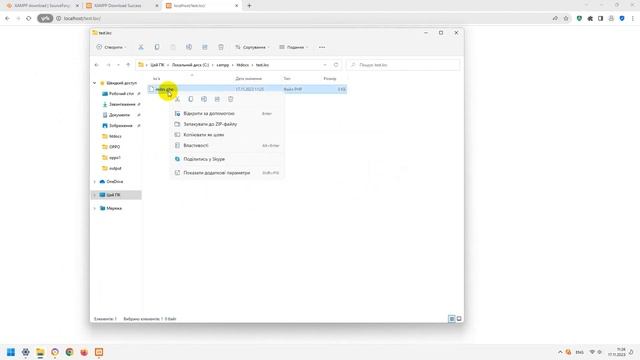The image size is (640, 360).
Task: Click Copy icon in the context menu
Action: coord(191,99)
